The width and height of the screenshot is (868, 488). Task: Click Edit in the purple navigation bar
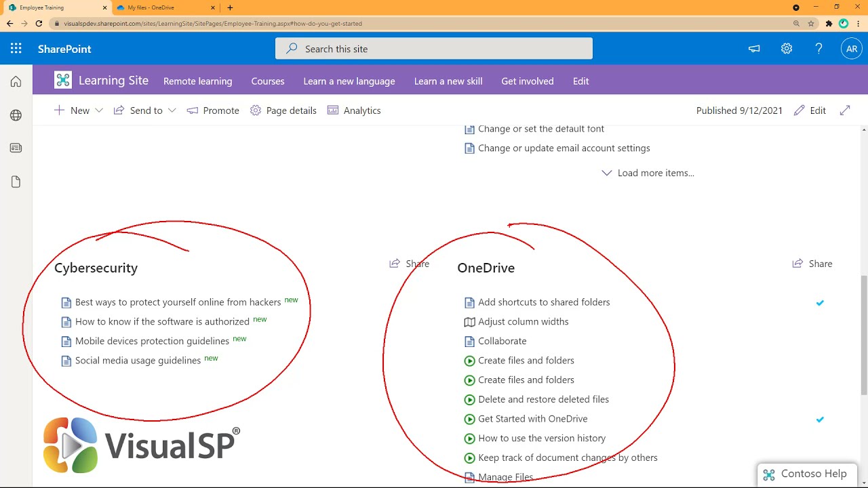580,81
